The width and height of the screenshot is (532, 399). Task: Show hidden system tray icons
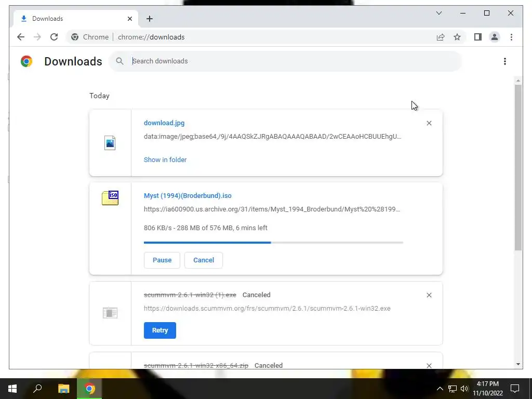[440, 389]
